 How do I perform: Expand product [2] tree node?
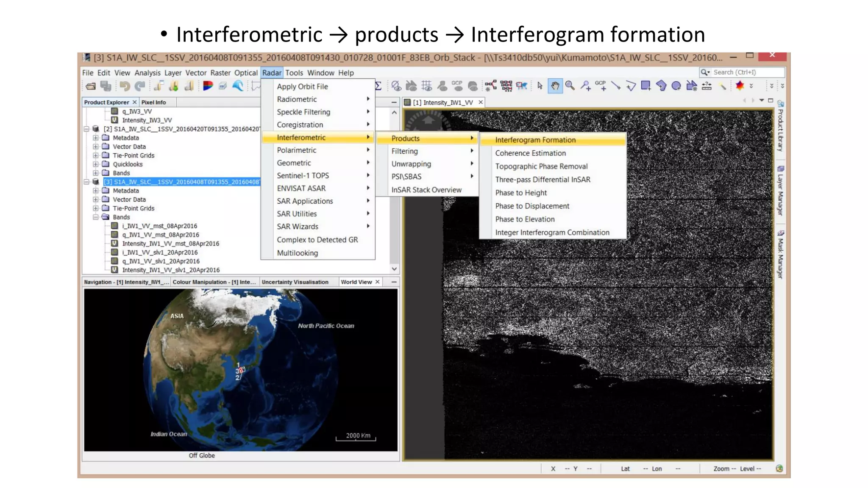coord(86,129)
